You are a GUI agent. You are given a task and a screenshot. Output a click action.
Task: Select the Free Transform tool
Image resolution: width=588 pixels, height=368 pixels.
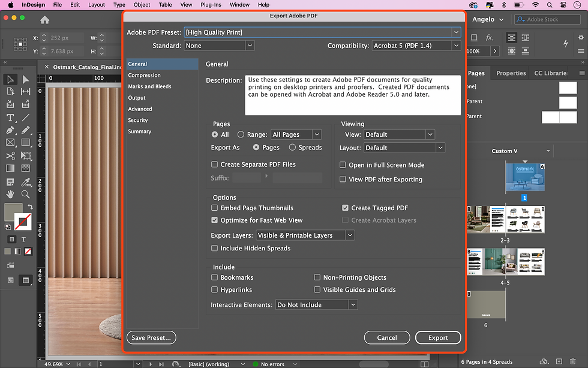tap(25, 155)
